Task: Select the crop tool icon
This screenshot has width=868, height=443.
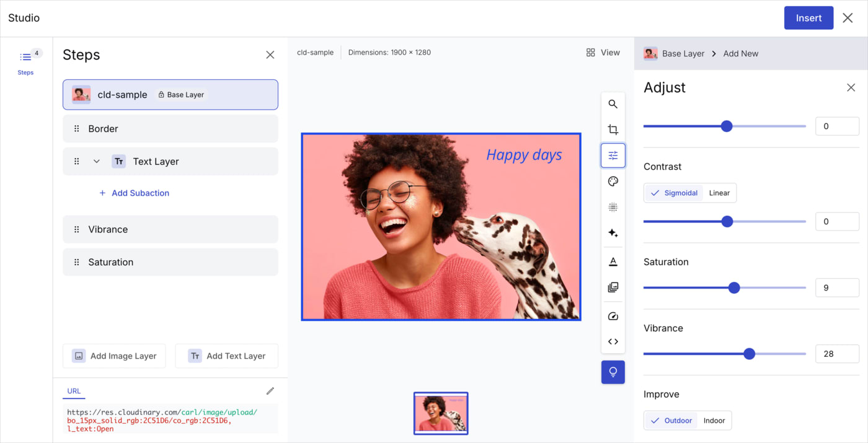Action: click(x=613, y=129)
